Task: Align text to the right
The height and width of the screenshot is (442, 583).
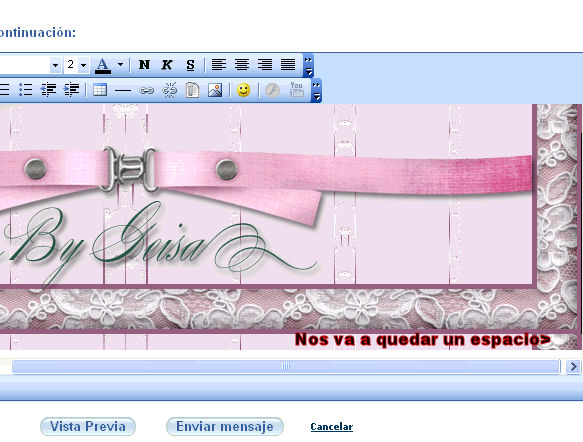Action: [265, 65]
